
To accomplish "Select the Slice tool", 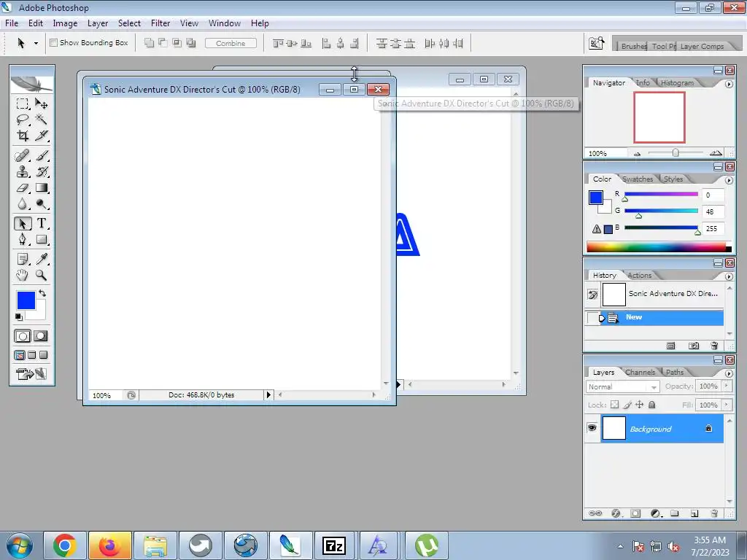I will click(42, 135).
